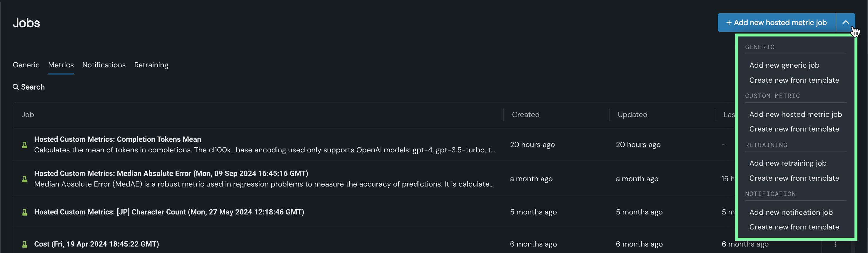Viewport: 868px width, 253px height.
Task: Click flask icon beside Median Absolute Error job
Action: pos(25,179)
